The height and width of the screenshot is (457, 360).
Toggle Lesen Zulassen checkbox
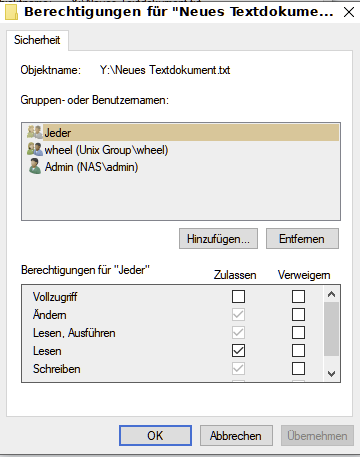(238, 350)
